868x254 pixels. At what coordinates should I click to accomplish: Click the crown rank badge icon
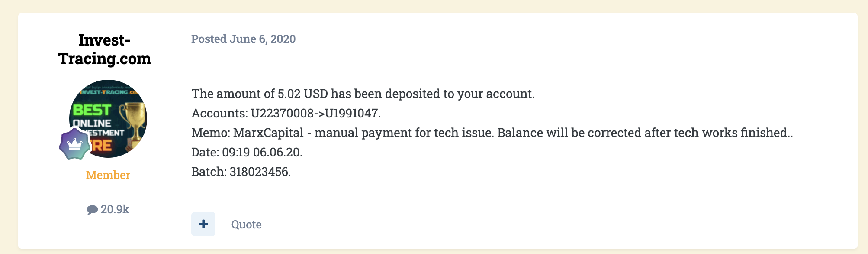coord(75,144)
